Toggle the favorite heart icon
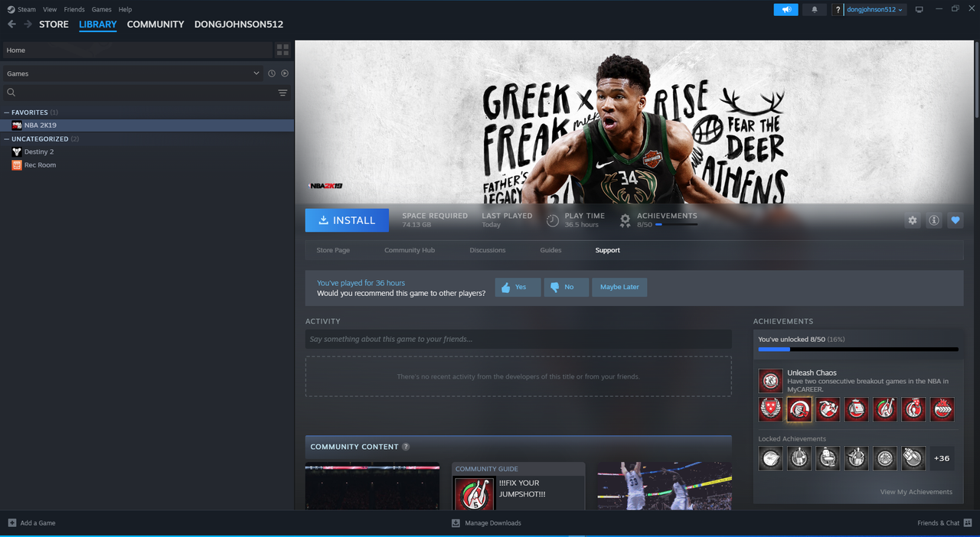 [x=955, y=220]
